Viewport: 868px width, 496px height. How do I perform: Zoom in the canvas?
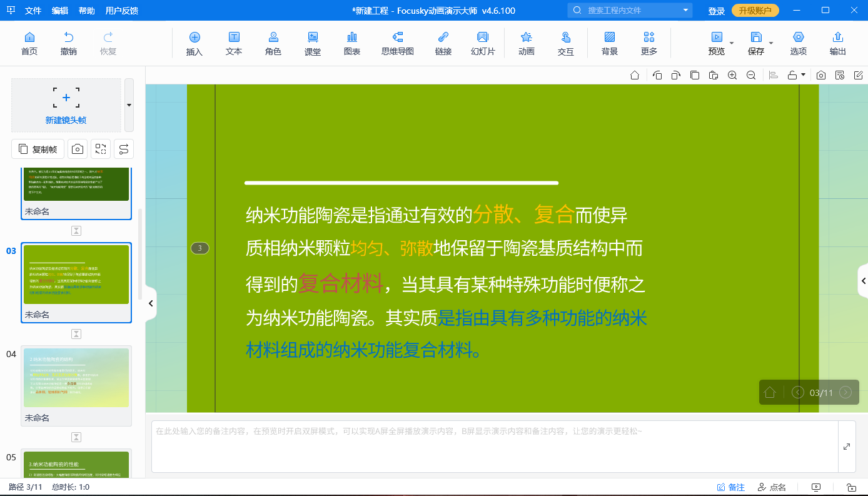[732, 75]
